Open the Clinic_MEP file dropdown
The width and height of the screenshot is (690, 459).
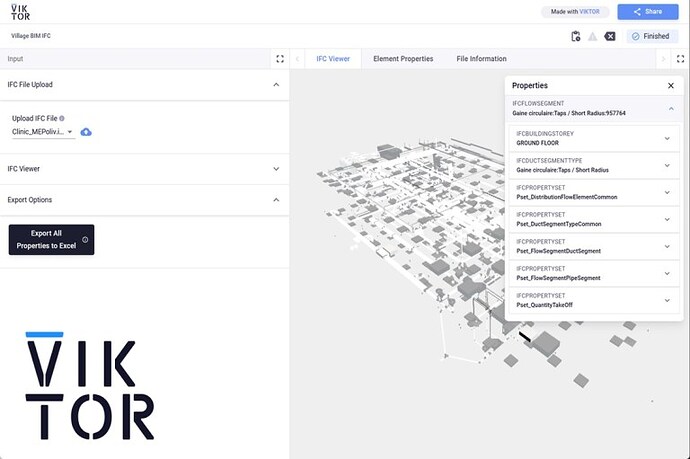(43, 132)
